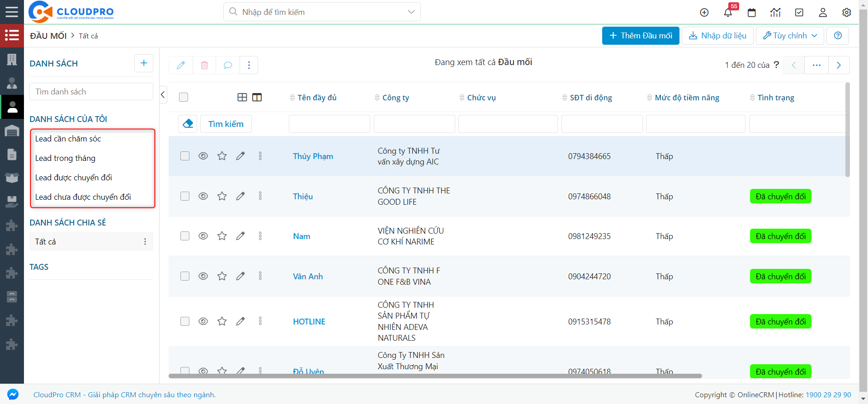Viewport: 868px width, 404px height.
Task: Click the comment bubble toolbar icon
Action: click(x=228, y=65)
